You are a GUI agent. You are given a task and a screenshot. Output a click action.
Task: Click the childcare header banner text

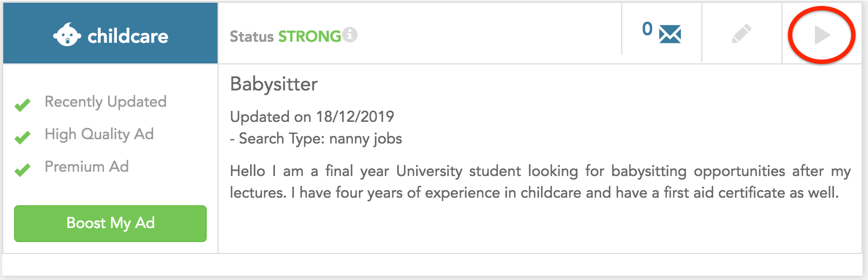tap(128, 36)
